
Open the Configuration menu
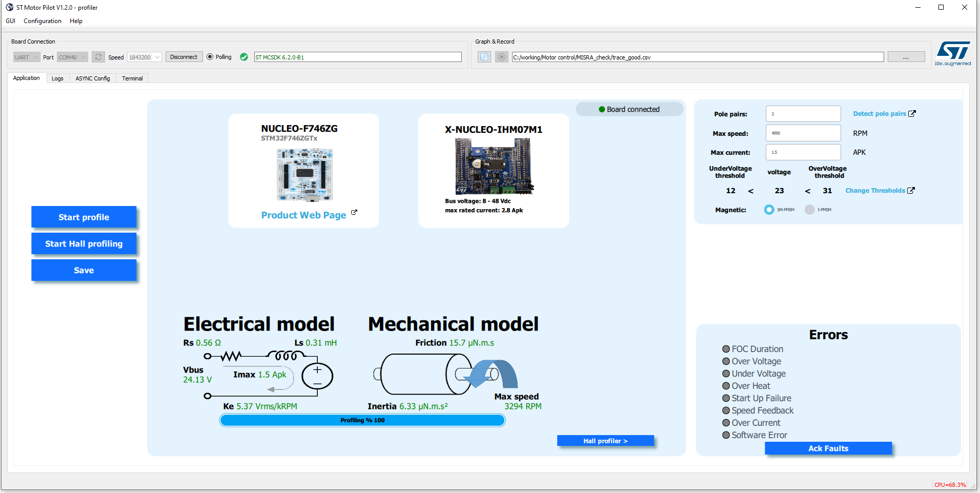pos(43,21)
